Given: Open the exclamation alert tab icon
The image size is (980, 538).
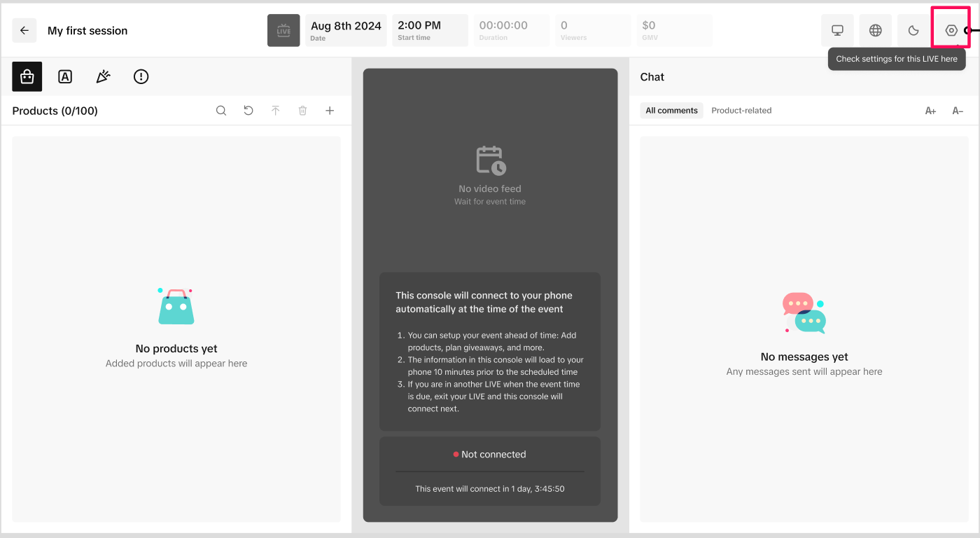Looking at the screenshot, I should click(141, 77).
